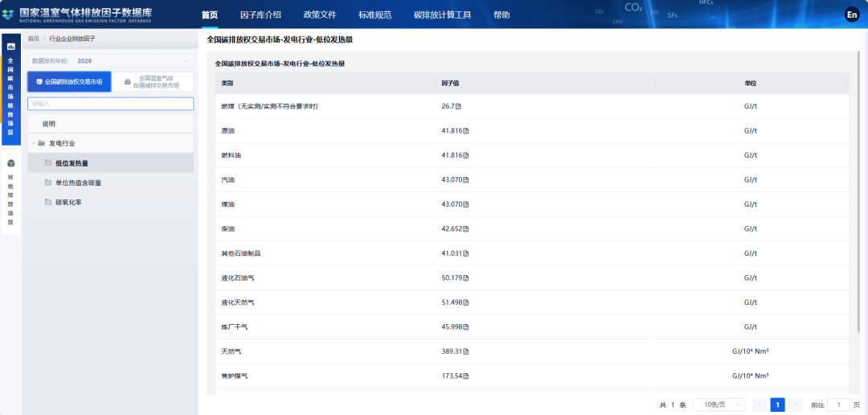The image size is (868, 415).
Task: Select the 其他核算场景 sidebar tab
Action: pyautogui.click(x=11, y=193)
